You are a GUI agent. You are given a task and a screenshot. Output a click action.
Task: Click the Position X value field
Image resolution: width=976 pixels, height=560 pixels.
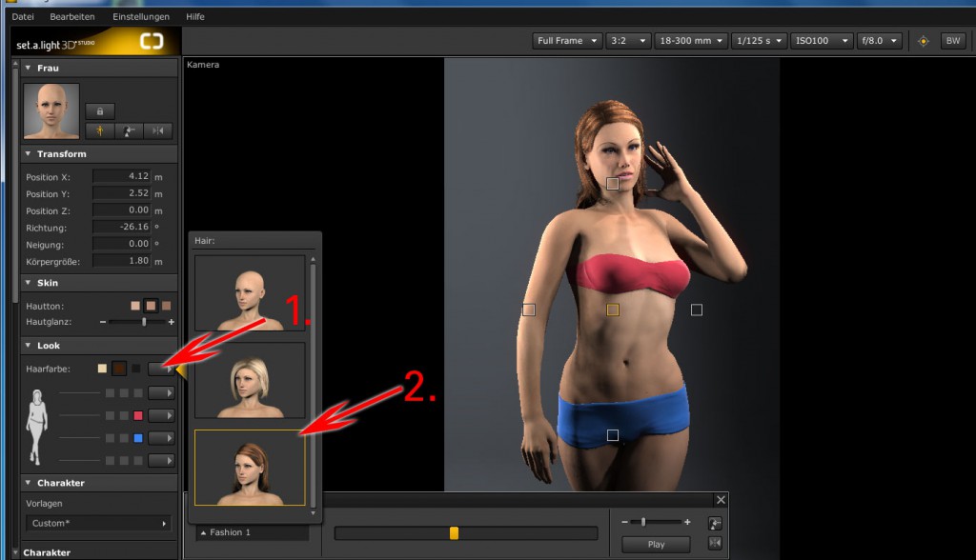[122, 176]
